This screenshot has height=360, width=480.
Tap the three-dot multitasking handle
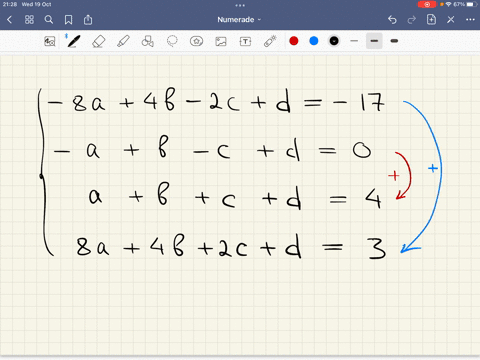[x=240, y=5]
